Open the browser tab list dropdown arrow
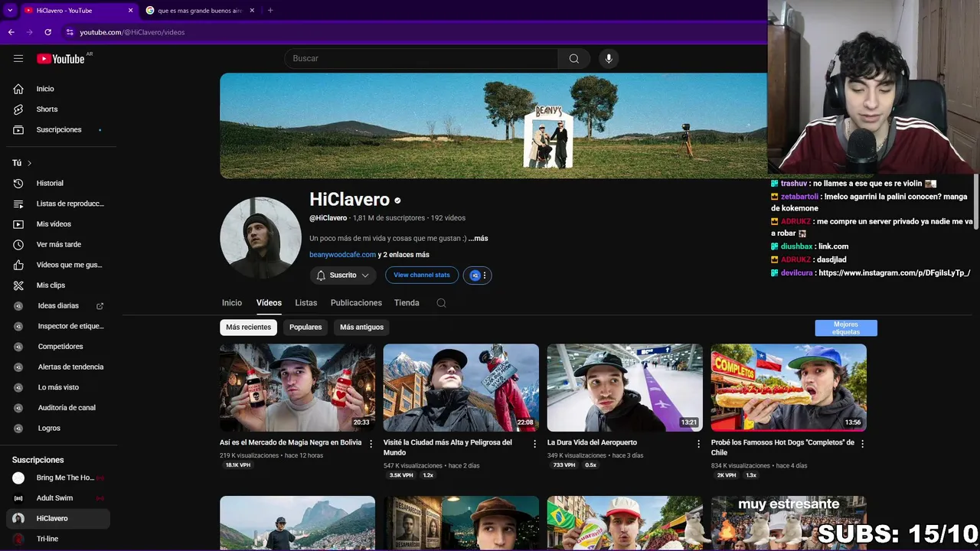Viewport: 980px width, 551px height. point(10,11)
